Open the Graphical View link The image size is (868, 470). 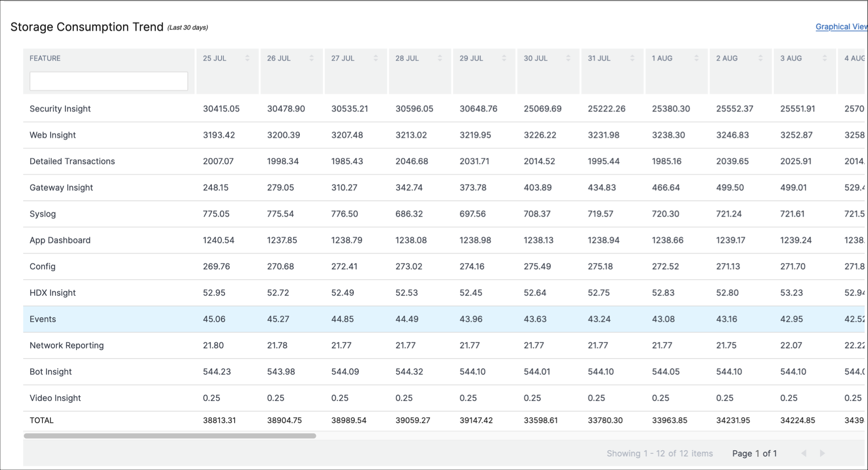click(841, 27)
